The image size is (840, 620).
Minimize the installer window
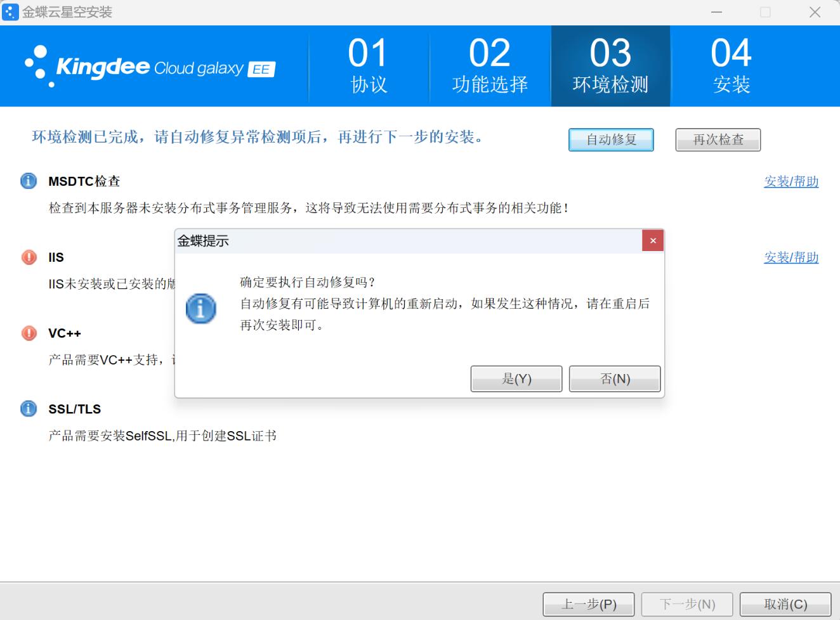[717, 12]
